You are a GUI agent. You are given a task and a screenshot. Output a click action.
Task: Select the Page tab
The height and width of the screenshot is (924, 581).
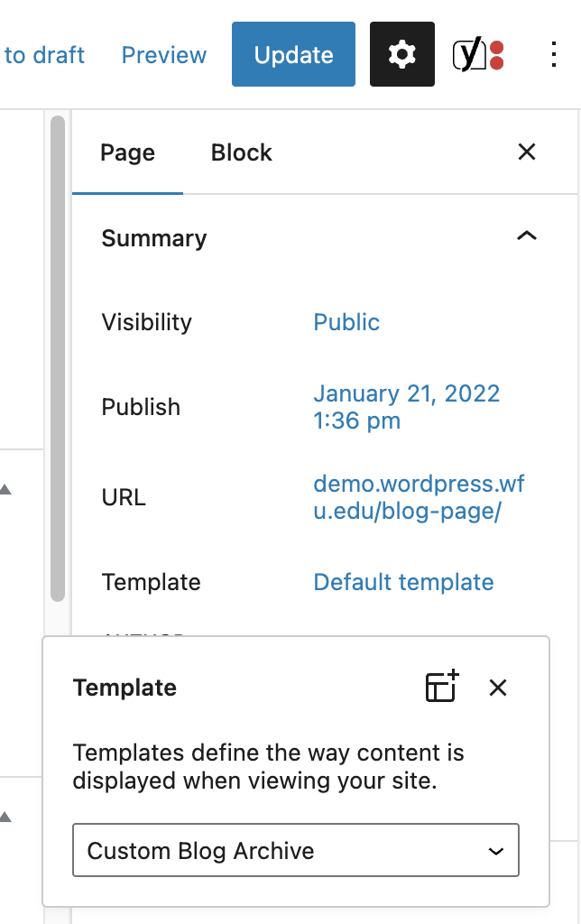pyautogui.click(x=127, y=152)
